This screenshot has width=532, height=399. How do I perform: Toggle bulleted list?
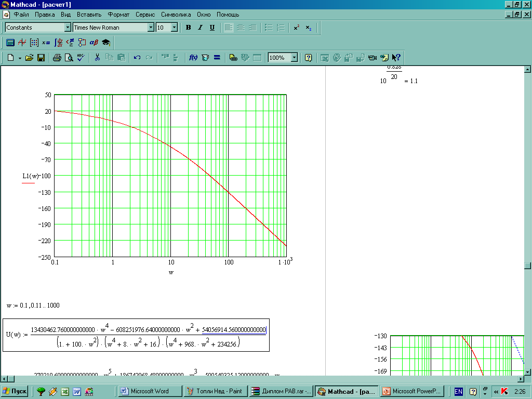click(269, 28)
